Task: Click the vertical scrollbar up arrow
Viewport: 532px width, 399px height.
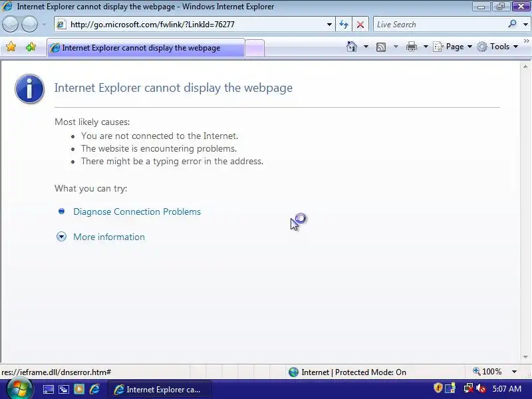Action: tap(525, 67)
